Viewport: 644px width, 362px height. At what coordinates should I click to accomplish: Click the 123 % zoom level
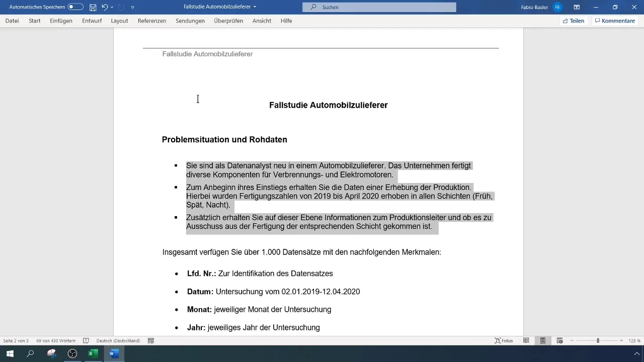click(x=634, y=340)
